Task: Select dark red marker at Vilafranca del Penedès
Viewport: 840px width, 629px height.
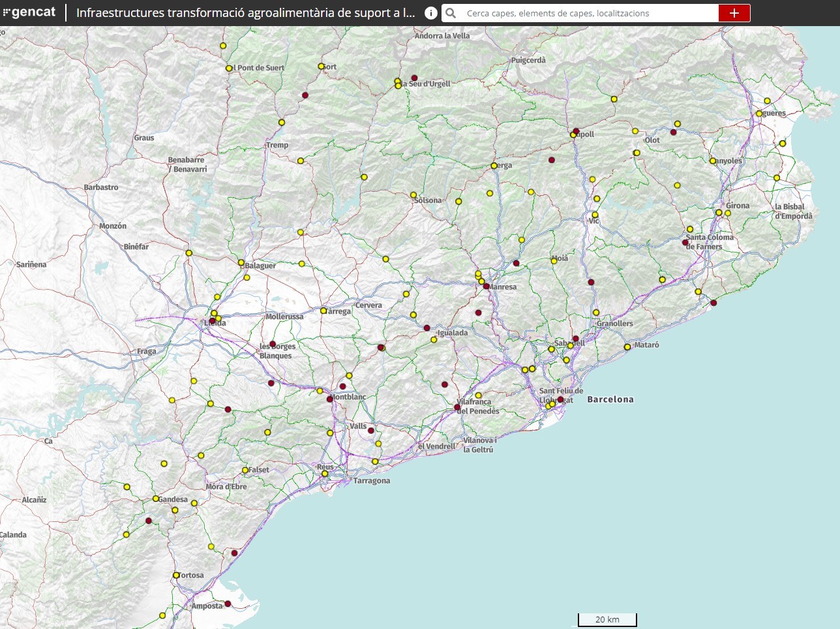Action: click(457, 407)
